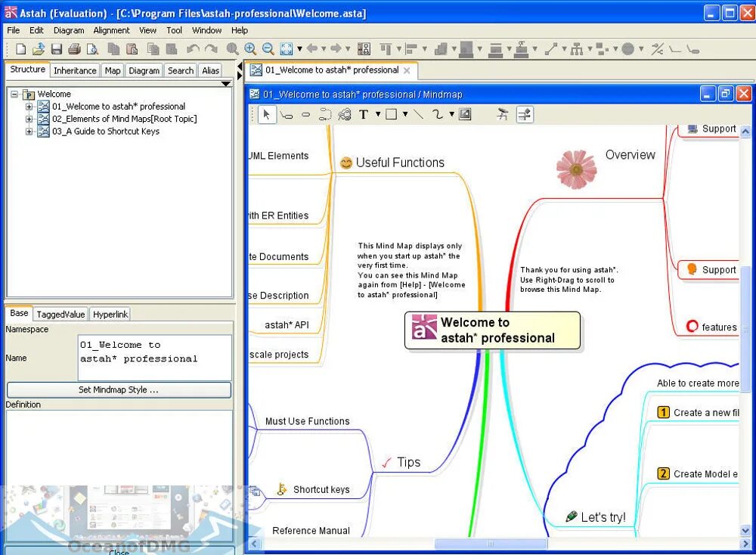Image resolution: width=756 pixels, height=555 pixels.
Task: Select the Let's try! topic
Action: 596,517
